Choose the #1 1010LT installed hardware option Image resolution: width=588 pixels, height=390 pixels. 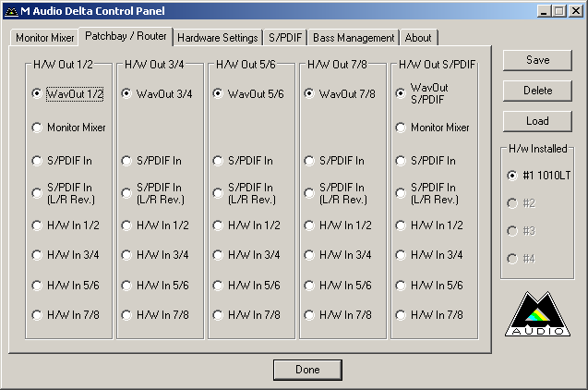click(x=511, y=175)
